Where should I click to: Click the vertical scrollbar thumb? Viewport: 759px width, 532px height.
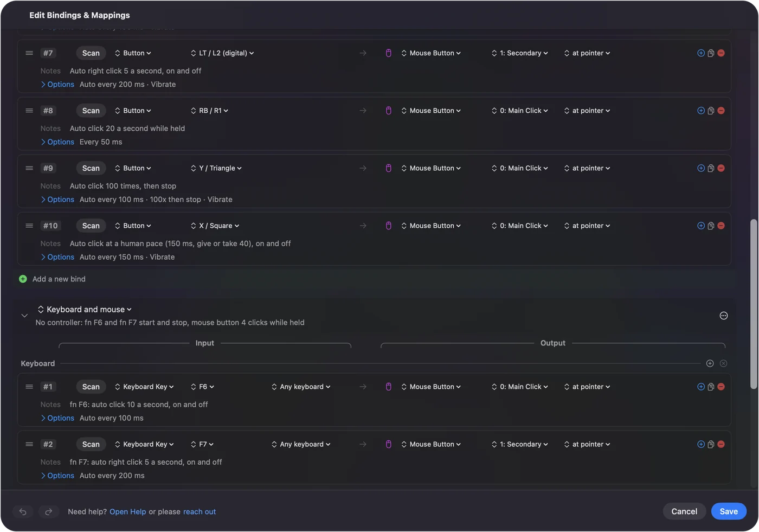coord(754,304)
